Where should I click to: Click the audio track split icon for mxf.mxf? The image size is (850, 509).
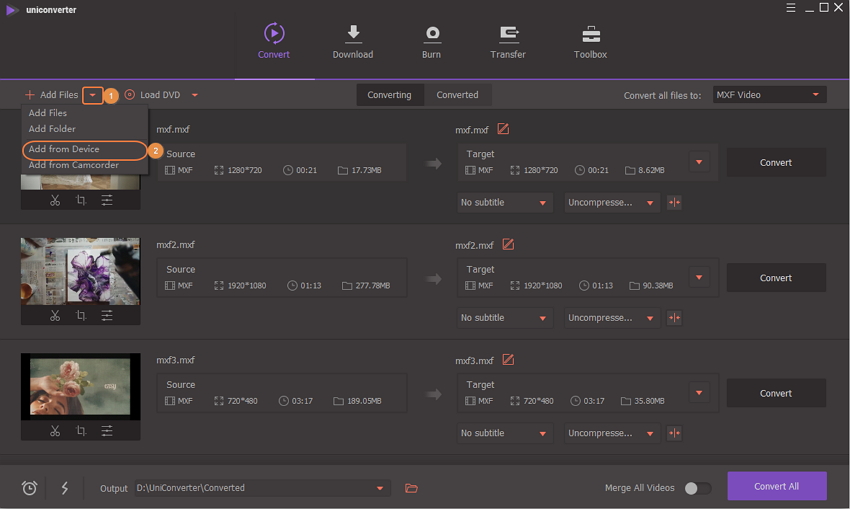coord(674,202)
